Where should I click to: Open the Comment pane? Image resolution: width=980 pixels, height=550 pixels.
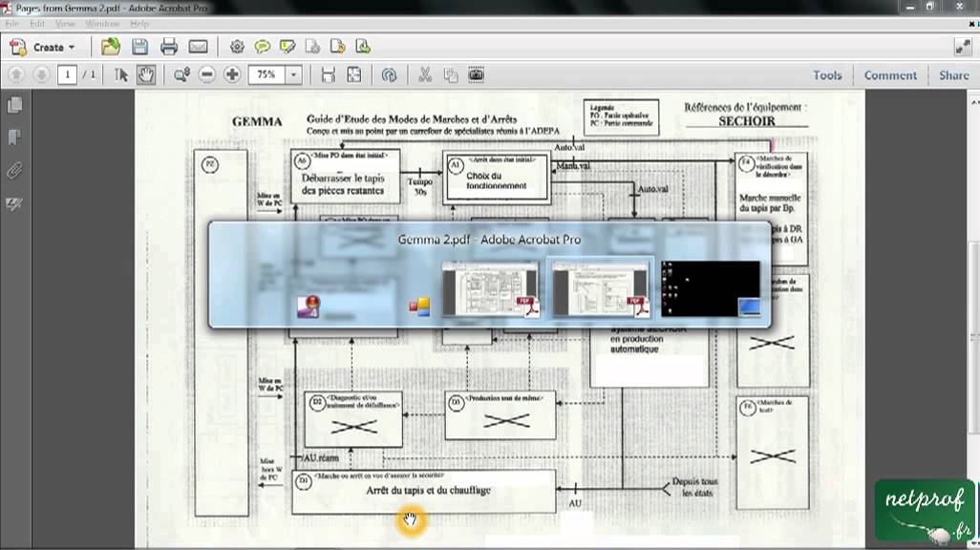click(890, 75)
